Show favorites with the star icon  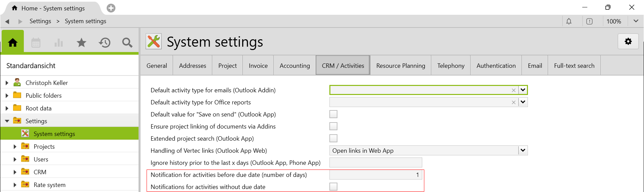pyautogui.click(x=82, y=43)
